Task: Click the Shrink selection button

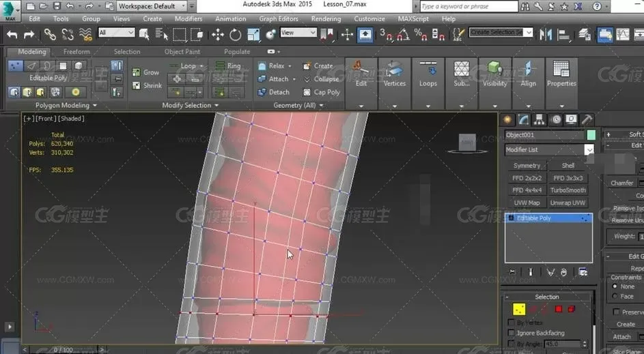Action: 148,85
